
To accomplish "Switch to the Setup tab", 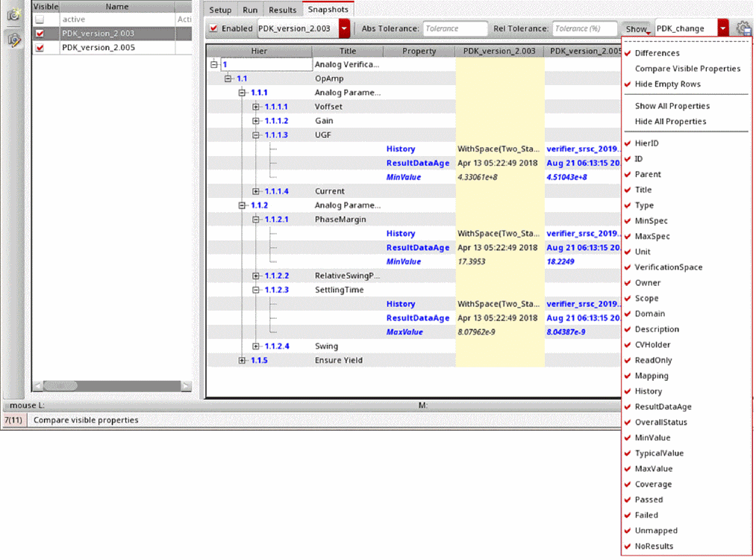I will 220,10.
